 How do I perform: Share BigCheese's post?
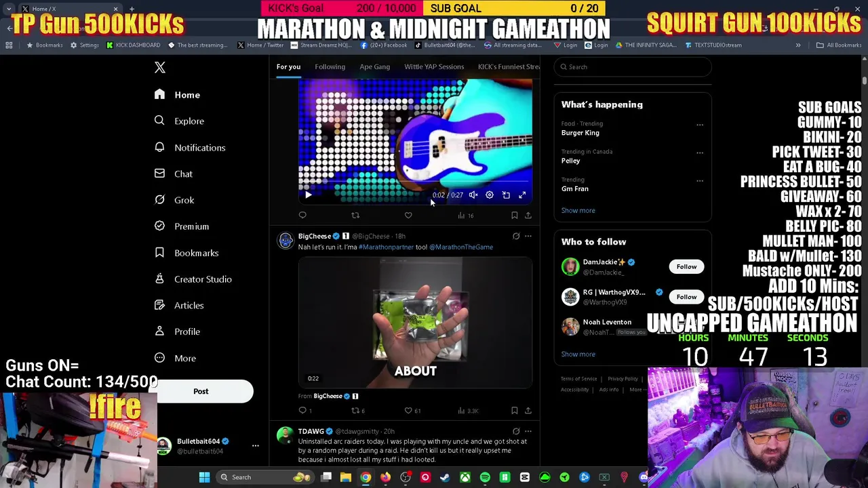pos(528,410)
